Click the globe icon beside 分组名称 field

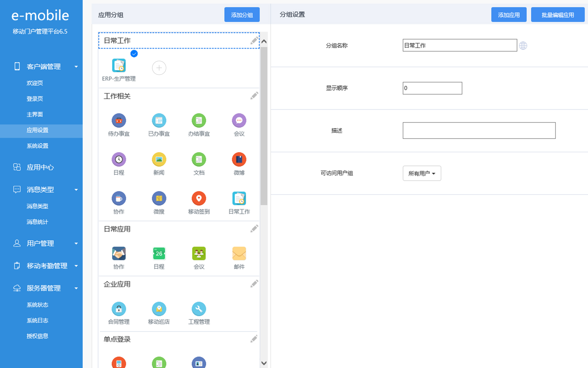(x=523, y=46)
